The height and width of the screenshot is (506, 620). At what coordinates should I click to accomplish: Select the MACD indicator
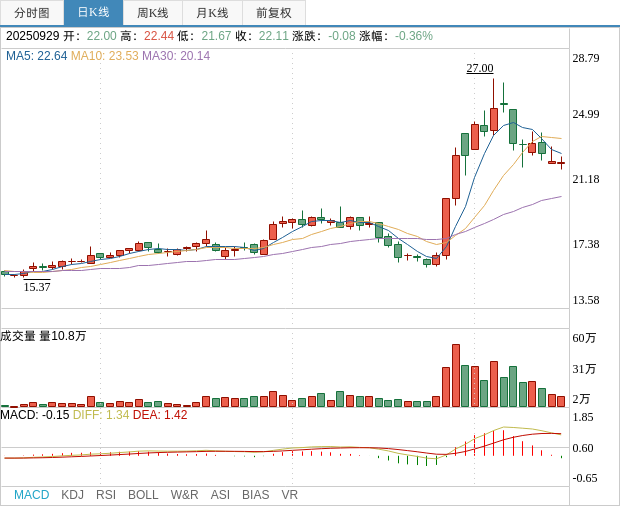[32, 495]
